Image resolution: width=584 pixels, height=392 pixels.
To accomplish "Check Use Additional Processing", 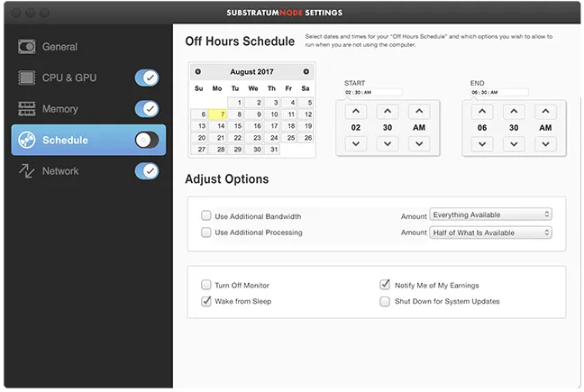I will [x=206, y=232].
